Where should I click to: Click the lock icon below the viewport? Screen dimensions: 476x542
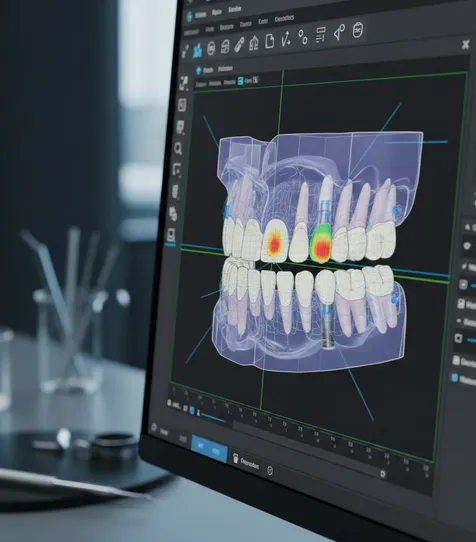click(x=169, y=403)
